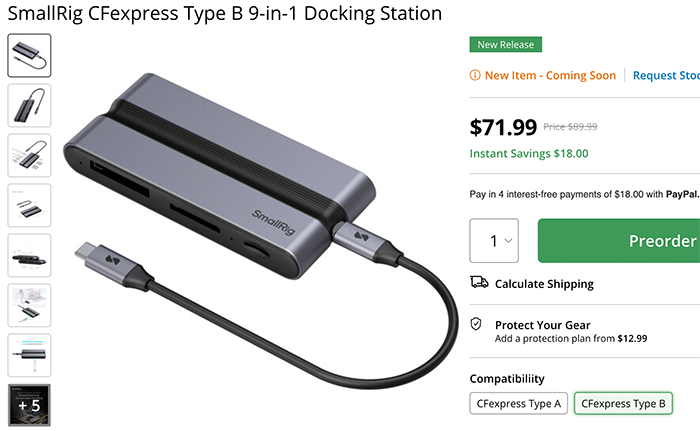The width and height of the screenshot is (700, 431).
Task: Select the first product thumbnail
Action: pyautogui.click(x=29, y=55)
